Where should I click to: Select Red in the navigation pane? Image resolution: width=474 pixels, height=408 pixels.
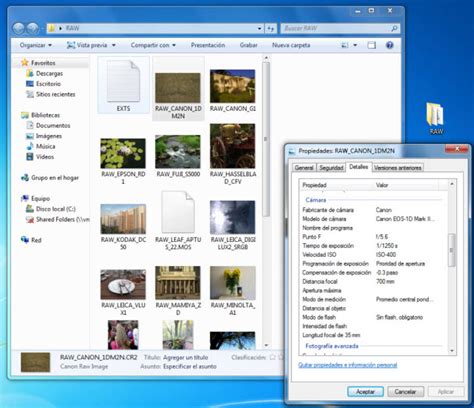(x=36, y=240)
